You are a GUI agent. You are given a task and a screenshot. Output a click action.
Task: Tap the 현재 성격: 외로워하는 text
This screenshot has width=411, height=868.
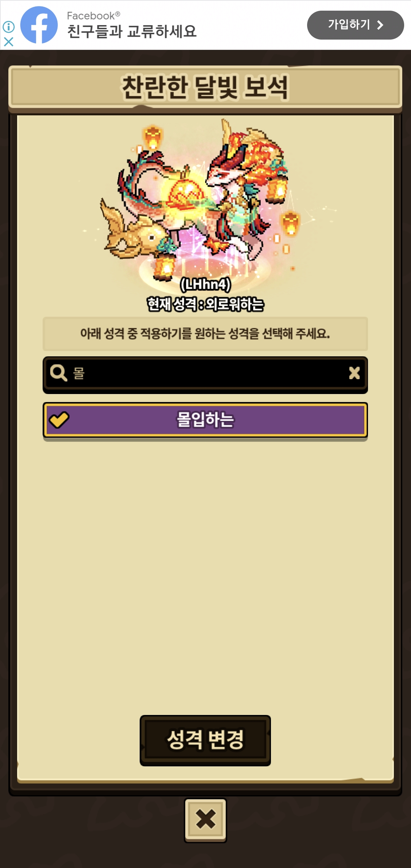click(x=205, y=304)
